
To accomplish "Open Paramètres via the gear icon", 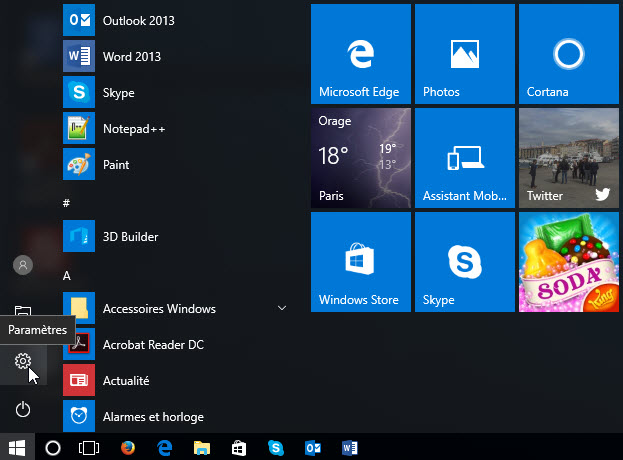I will click(x=23, y=361).
